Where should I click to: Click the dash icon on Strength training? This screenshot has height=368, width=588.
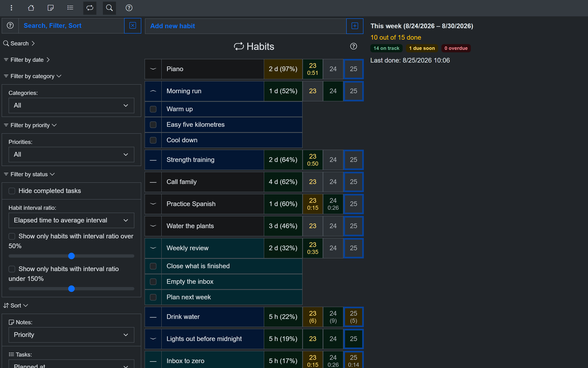point(153,160)
